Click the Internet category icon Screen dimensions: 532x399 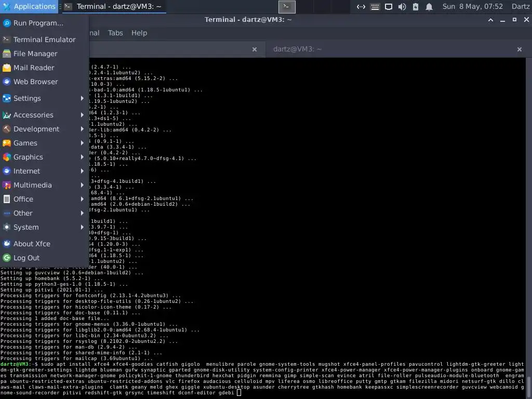(x=6, y=171)
